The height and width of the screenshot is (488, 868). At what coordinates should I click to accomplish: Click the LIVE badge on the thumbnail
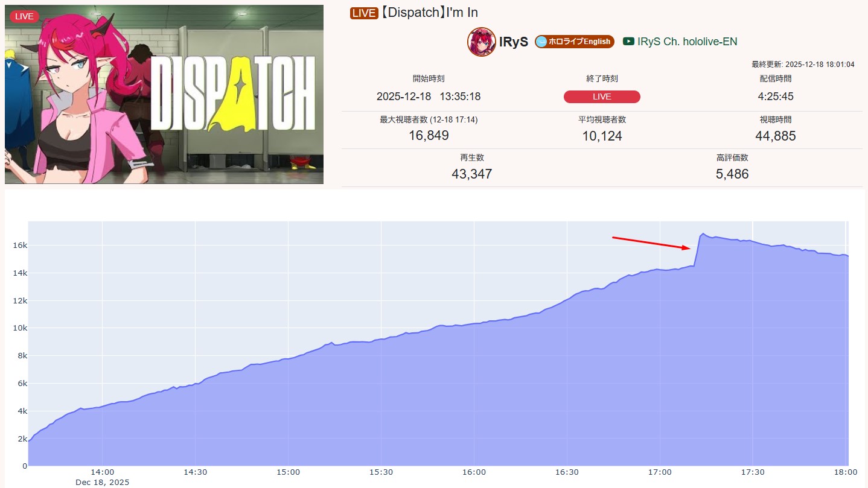(24, 16)
